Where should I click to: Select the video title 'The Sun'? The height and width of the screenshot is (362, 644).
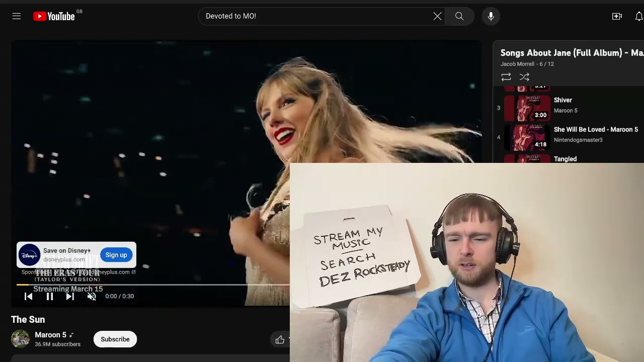(28, 320)
